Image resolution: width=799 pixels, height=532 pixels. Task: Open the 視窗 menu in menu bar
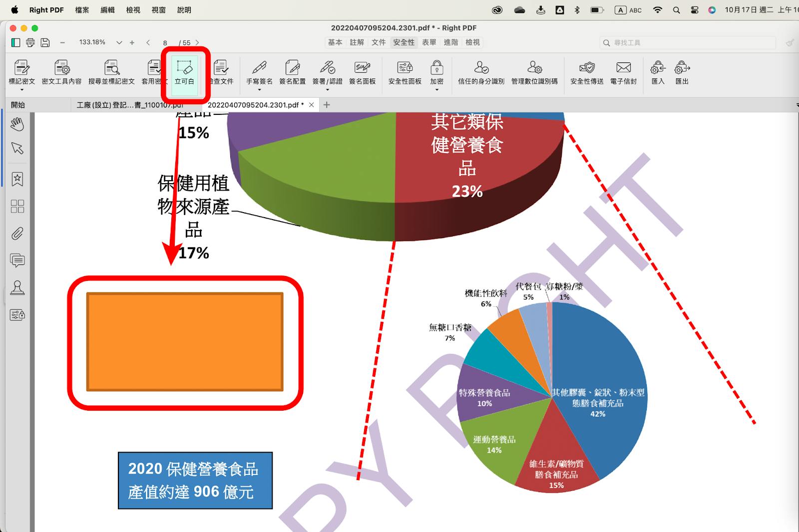[158, 10]
